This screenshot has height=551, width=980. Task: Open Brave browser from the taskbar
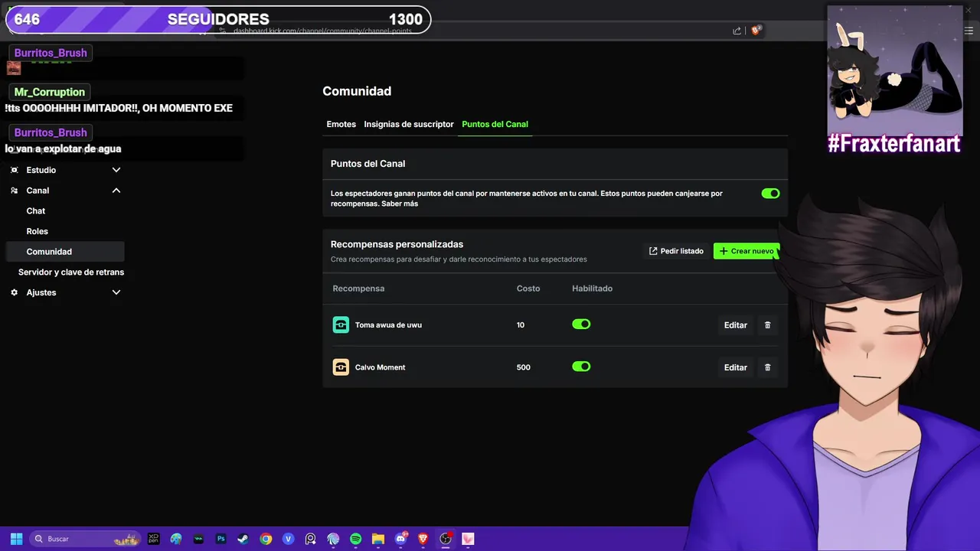(x=423, y=539)
